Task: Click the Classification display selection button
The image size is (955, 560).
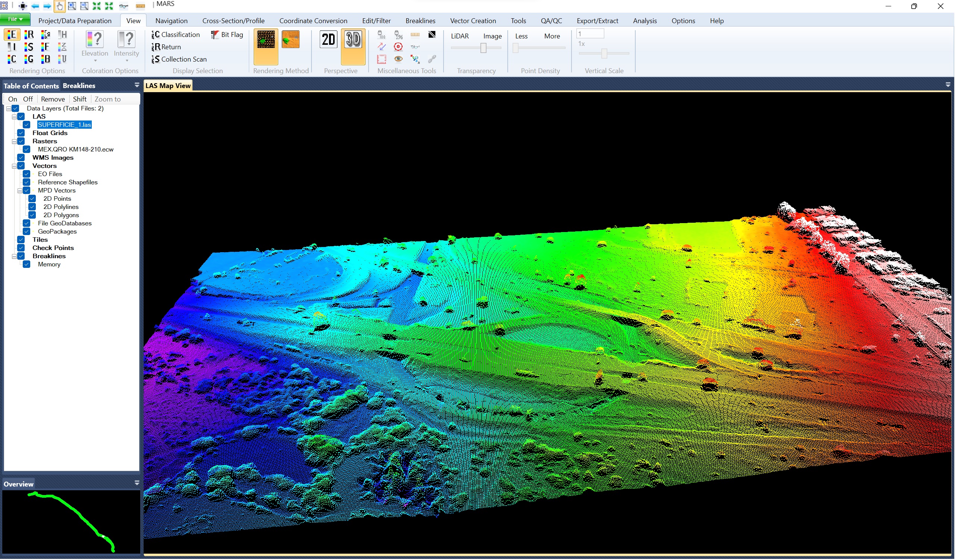Action: [x=176, y=34]
